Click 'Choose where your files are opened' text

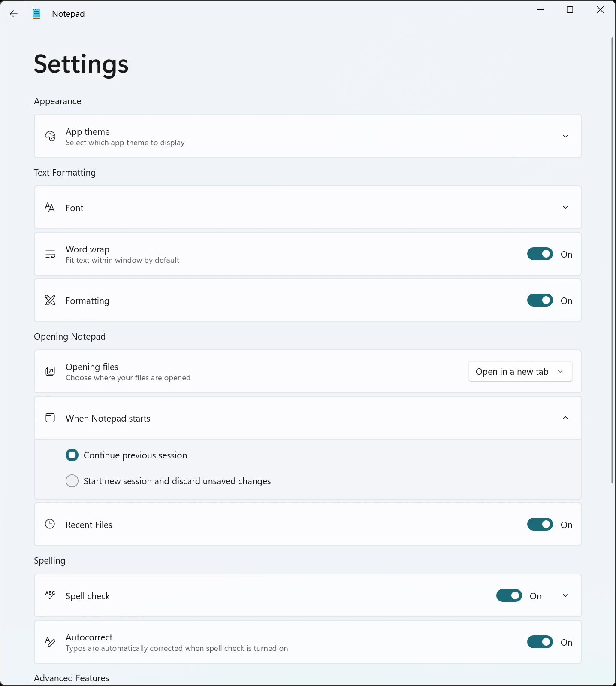(x=128, y=378)
